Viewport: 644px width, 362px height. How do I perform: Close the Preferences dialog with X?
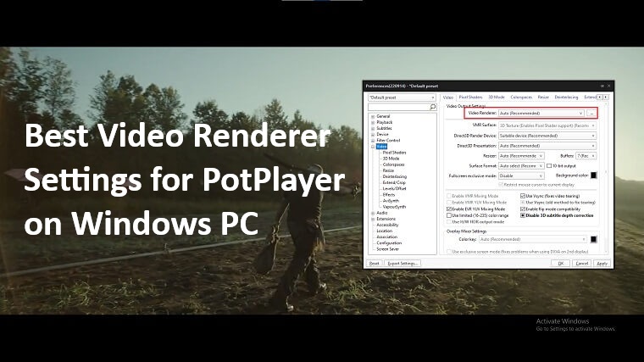608,86
